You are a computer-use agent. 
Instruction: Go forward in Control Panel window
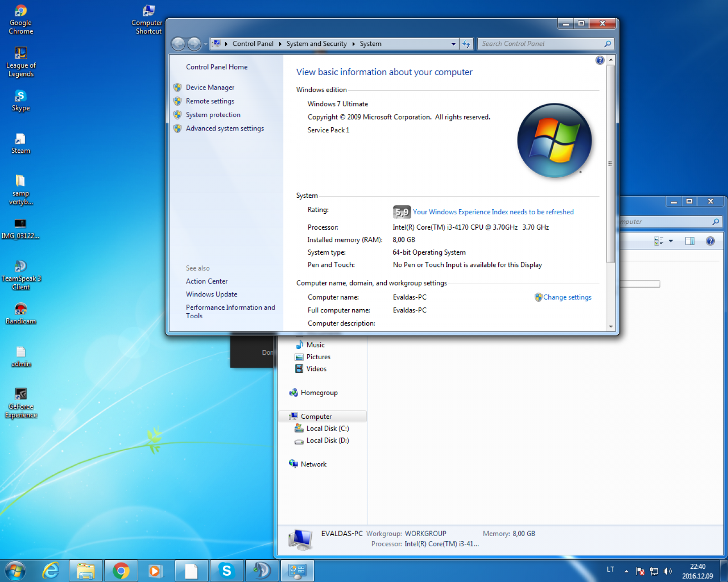(194, 44)
